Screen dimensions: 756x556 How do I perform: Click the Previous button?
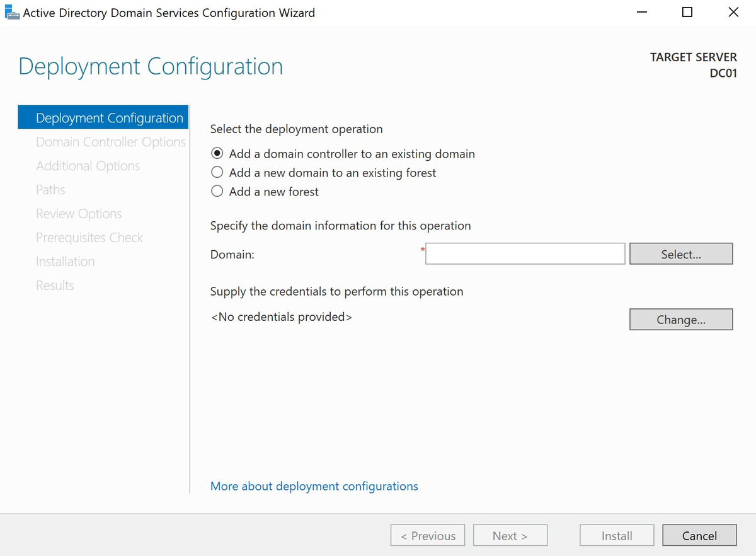(428, 535)
